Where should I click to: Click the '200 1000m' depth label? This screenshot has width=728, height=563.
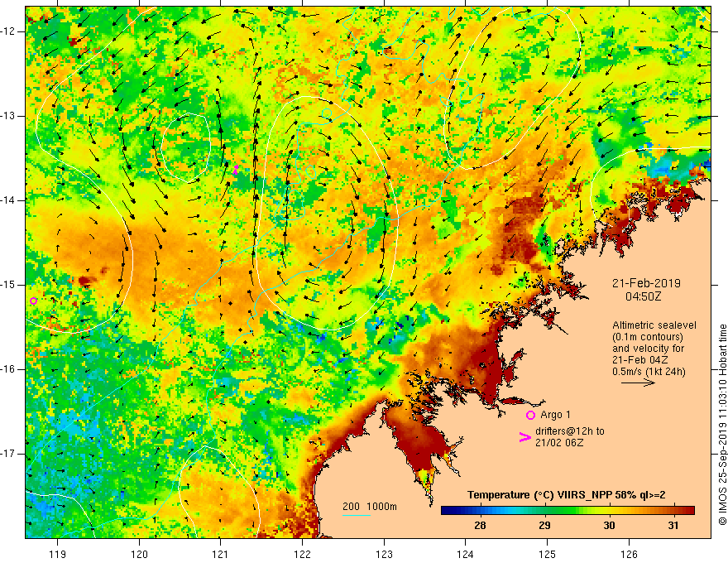tap(370, 507)
